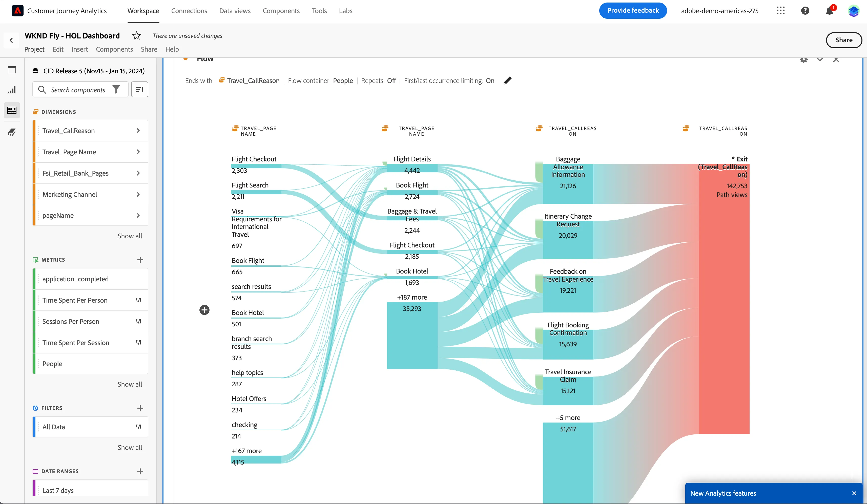This screenshot has width=867, height=504.
Task: Open the user profile avatar
Action: pyautogui.click(x=854, y=11)
